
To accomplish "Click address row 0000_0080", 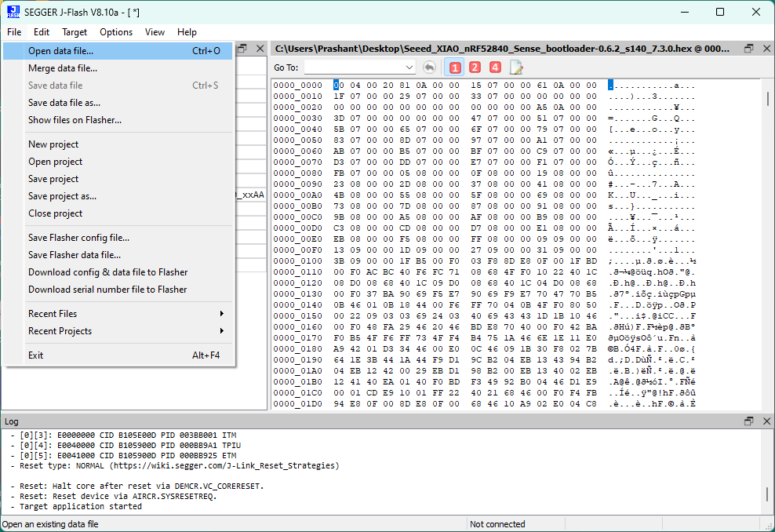I will tap(297, 173).
